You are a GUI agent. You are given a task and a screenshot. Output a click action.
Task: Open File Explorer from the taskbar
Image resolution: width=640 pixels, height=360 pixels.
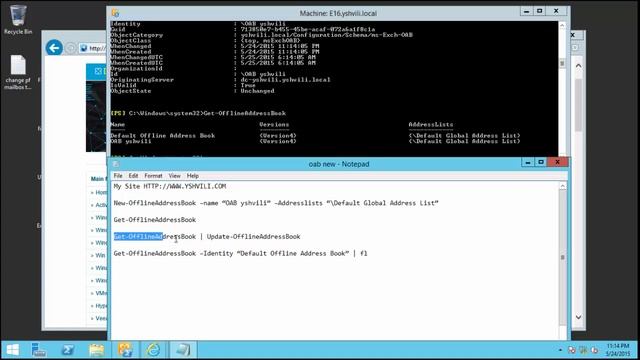tap(96, 350)
